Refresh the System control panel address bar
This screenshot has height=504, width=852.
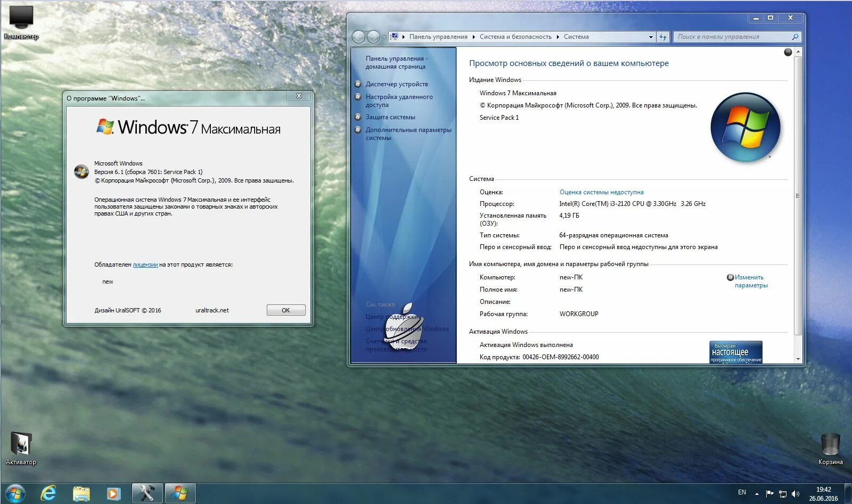[663, 37]
